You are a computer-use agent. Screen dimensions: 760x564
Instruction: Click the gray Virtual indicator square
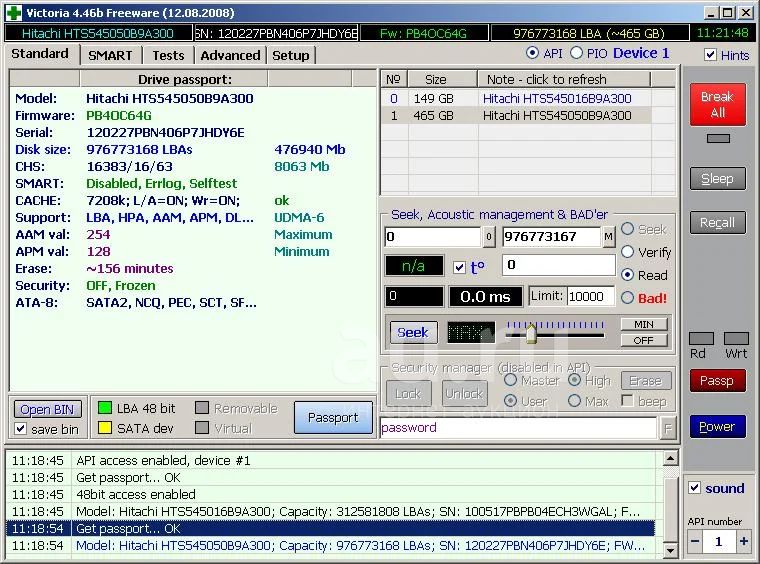coord(202,428)
